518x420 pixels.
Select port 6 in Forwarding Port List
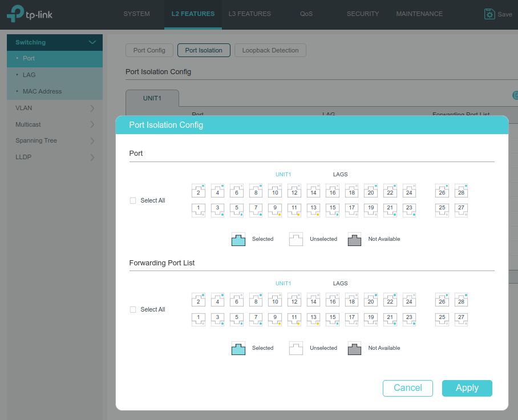click(237, 300)
